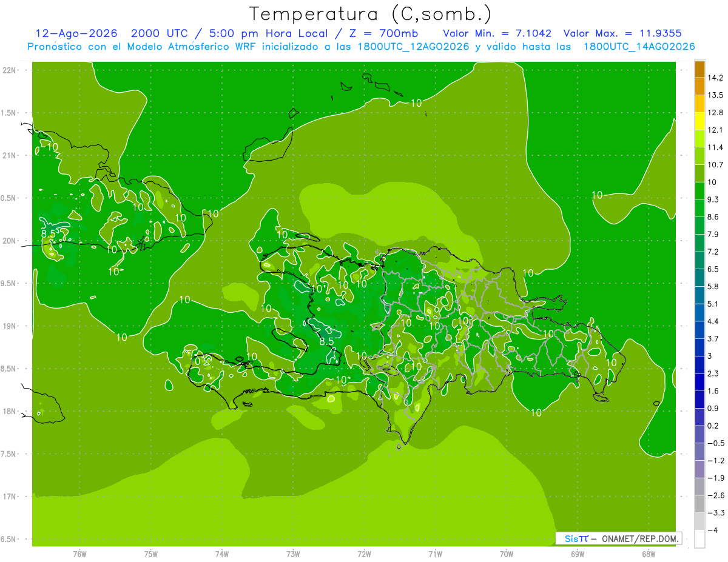Click the "75W" longitude axis label
The image size is (728, 562).
click(x=151, y=554)
